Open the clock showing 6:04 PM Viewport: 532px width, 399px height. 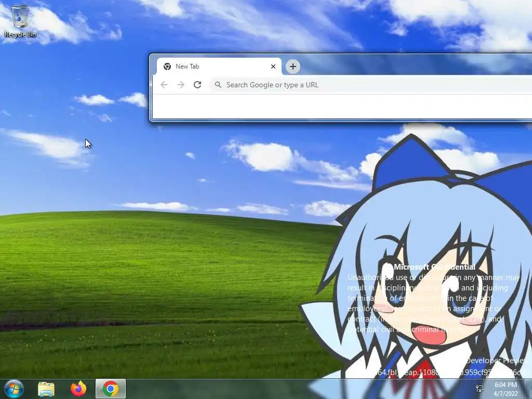[506, 389]
